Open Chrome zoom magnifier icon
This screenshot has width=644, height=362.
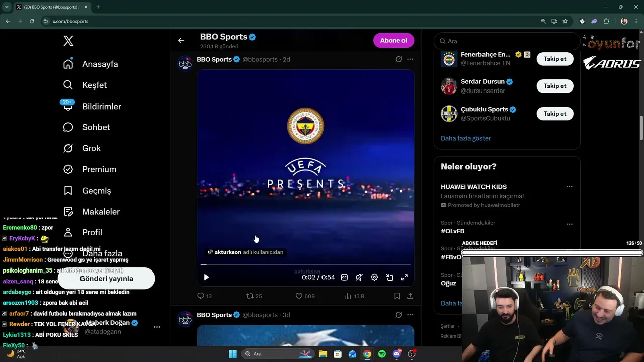tap(543, 21)
